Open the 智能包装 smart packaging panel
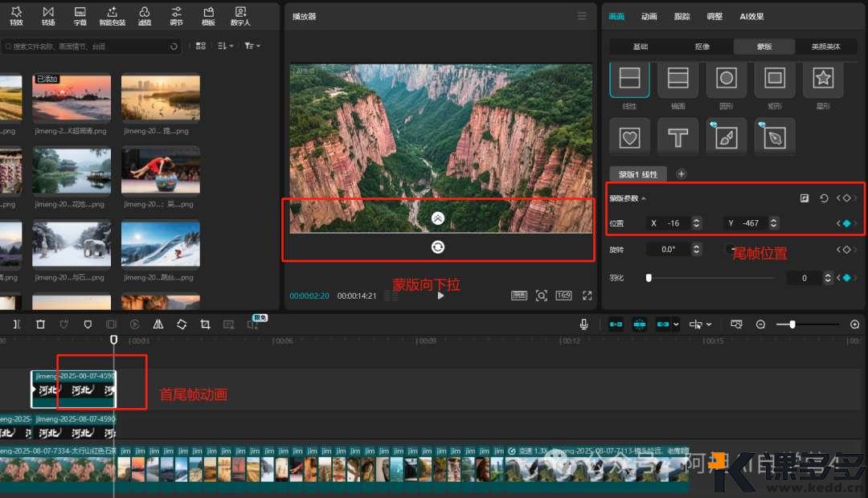Viewport: 868px width, 498px height. (113, 16)
